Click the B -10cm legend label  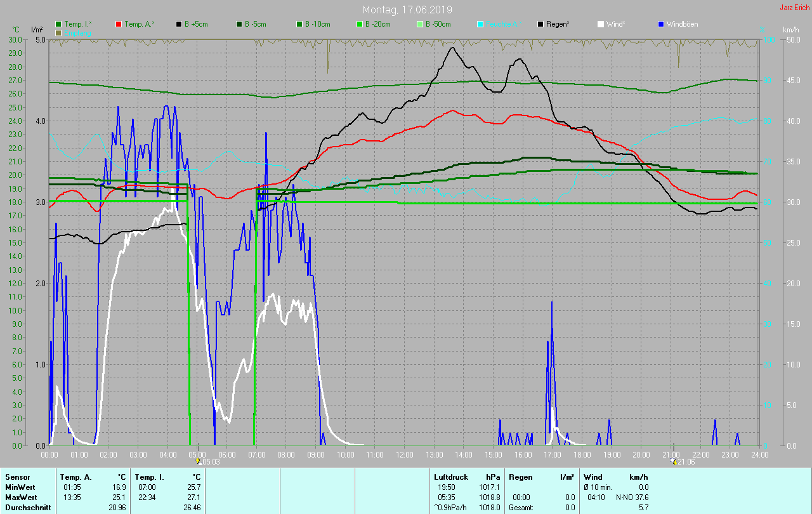click(317, 24)
